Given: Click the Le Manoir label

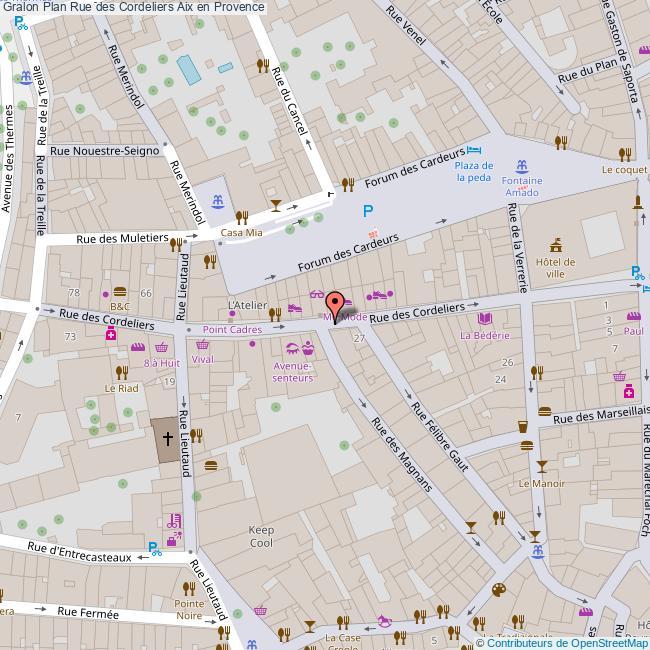Looking at the screenshot, I should point(535,483).
